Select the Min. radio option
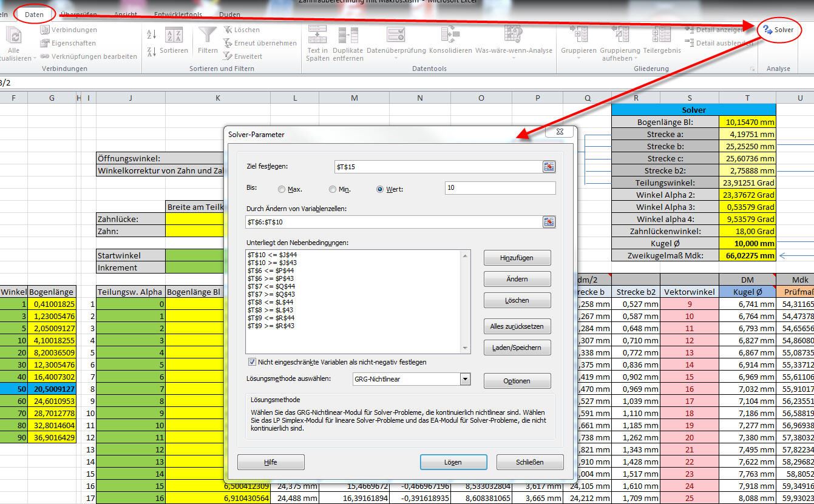Image resolution: width=814 pixels, height=504 pixels. coord(333,190)
